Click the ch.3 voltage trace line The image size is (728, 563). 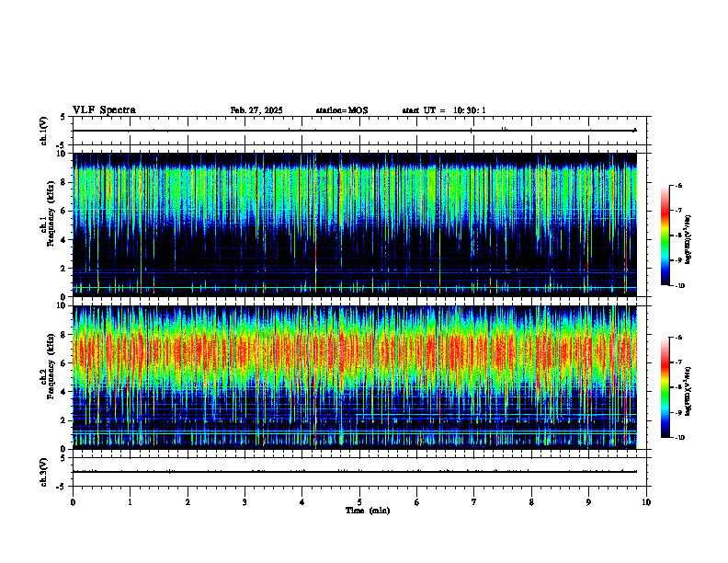(x=355, y=472)
